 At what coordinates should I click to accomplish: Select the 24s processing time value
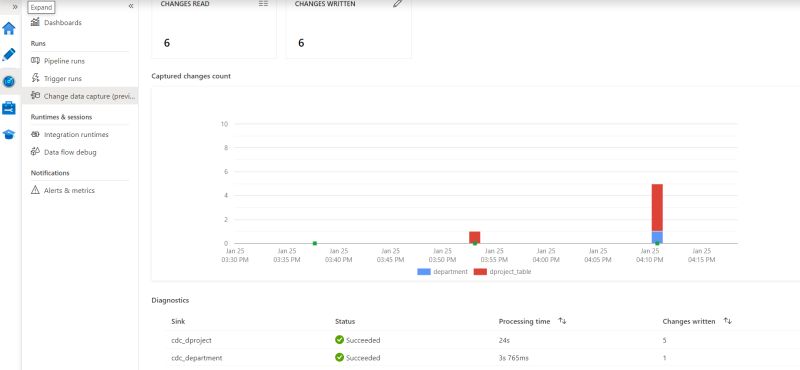504,340
